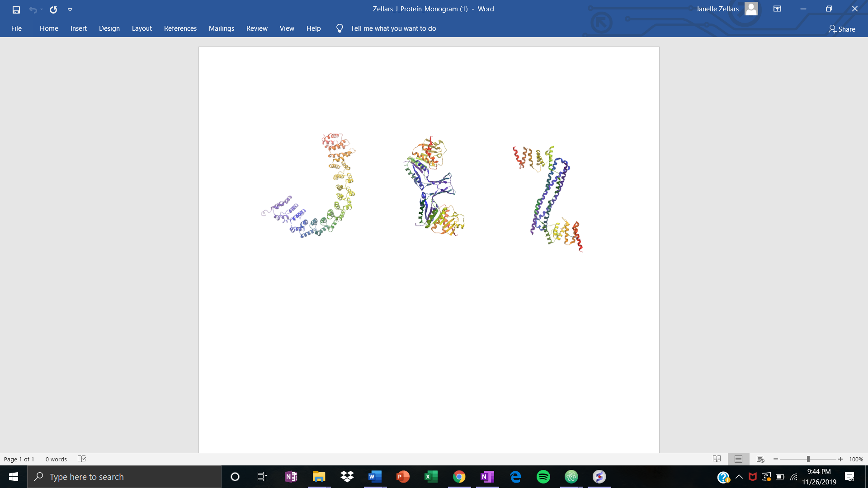Switch to the References tab
The image size is (868, 488).
180,28
